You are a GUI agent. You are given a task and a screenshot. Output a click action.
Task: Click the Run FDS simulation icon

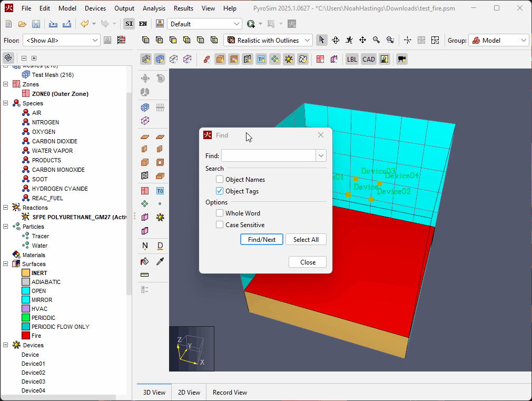(251, 24)
